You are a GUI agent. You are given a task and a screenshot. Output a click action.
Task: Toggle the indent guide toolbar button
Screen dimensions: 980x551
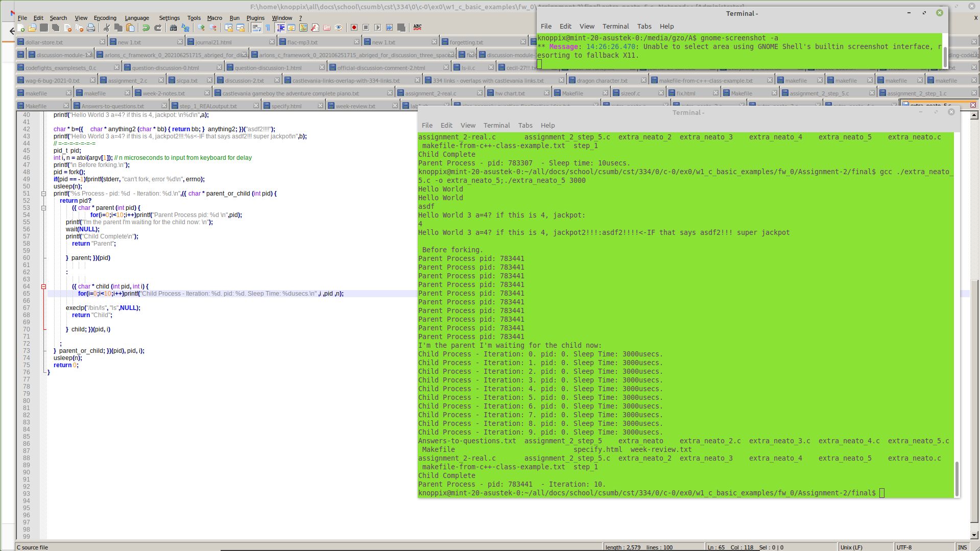pos(280,28)
